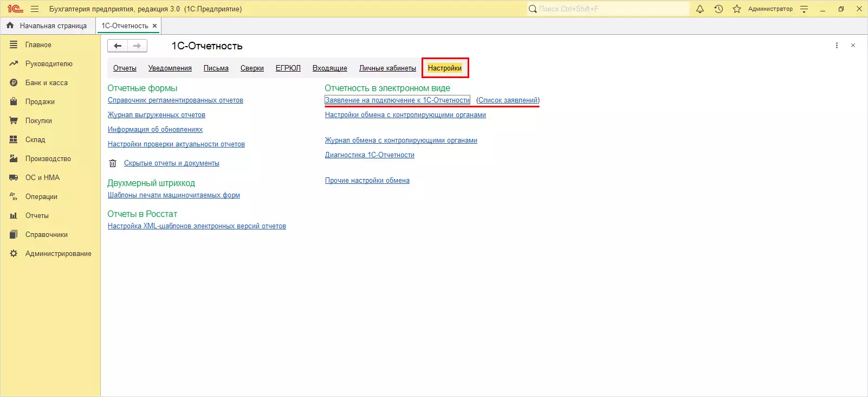Viewport: 868px width, 397px height.
Task: Open the Отчеты tab in 1С-Отчетность
Action: [125, 68]
